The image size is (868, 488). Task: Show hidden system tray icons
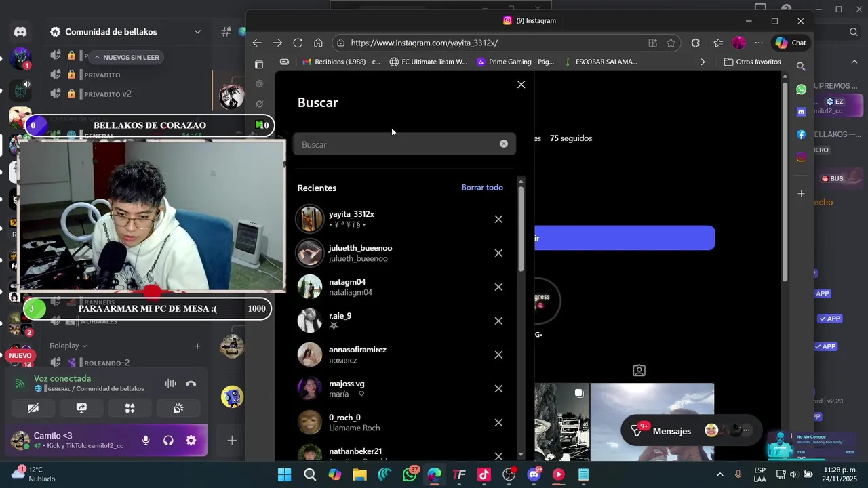pos(719,474)
